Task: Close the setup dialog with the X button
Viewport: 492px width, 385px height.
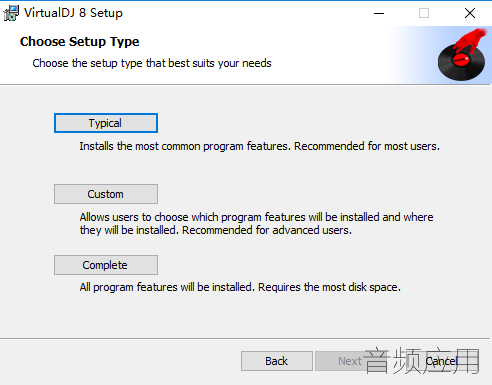Action: point(470,13)
